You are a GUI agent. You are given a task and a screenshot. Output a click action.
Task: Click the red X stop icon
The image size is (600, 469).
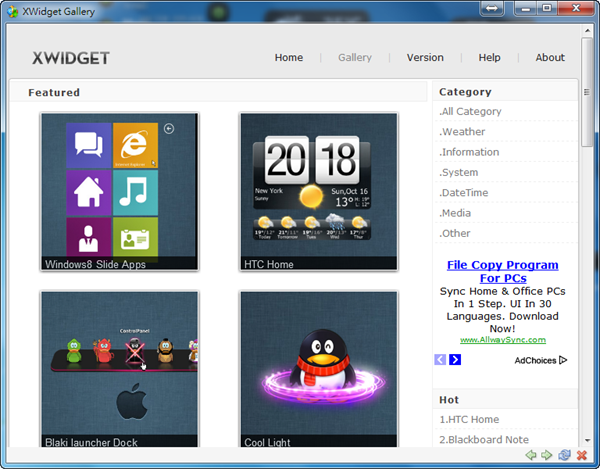(x=582, y=455)
